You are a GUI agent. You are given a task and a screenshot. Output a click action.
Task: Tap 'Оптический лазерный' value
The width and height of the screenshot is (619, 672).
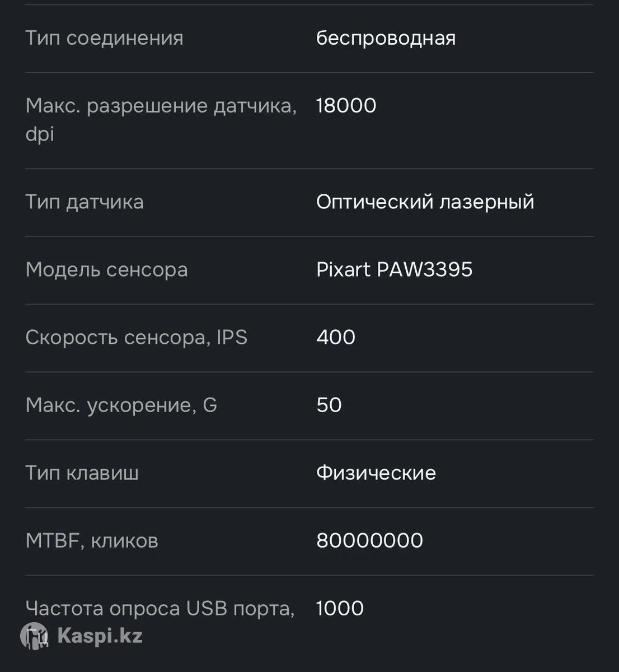coord(425,202)
